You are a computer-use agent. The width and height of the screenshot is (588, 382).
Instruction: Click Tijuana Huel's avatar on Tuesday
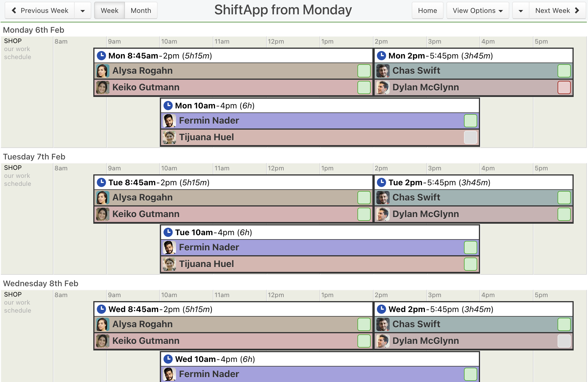tap(169, 264)
